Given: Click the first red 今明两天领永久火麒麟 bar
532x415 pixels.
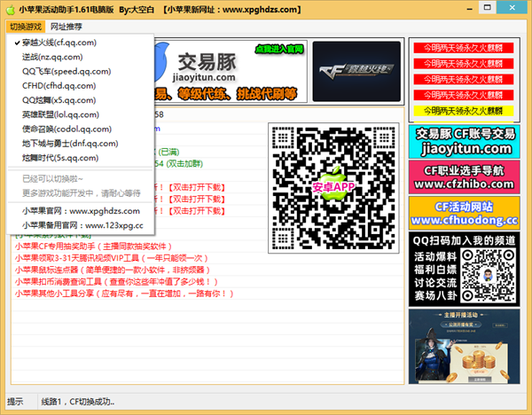Looking at the screenshot, I should (x=464, y=48).
